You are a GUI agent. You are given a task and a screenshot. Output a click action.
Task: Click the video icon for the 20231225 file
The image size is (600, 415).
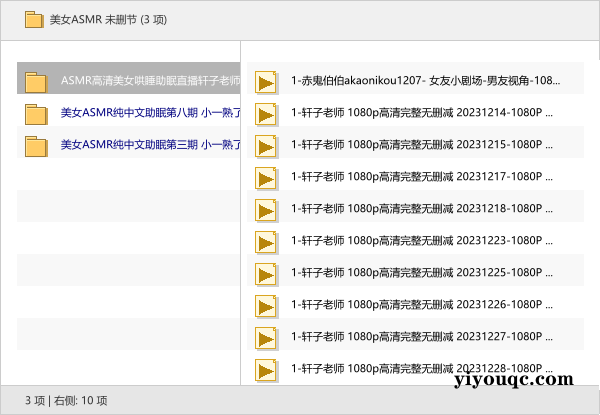(x=266, y=274)
